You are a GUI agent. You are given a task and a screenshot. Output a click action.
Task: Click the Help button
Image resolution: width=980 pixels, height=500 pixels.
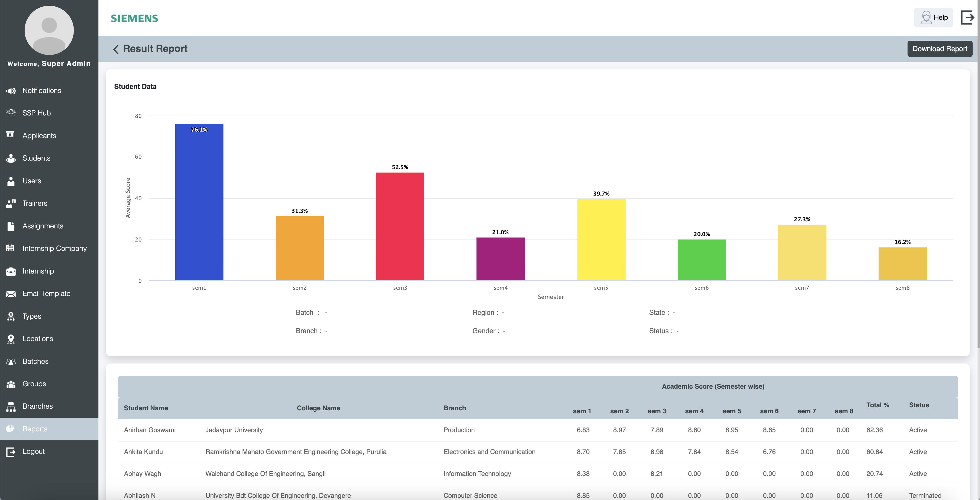pyautogui.click(x=933, y=18)
